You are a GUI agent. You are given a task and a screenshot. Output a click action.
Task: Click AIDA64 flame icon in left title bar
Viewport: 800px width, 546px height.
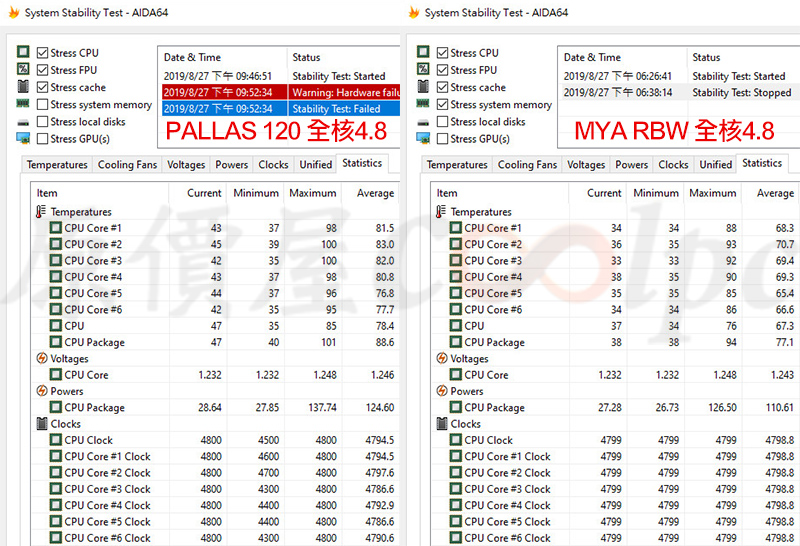pos(14,12)
